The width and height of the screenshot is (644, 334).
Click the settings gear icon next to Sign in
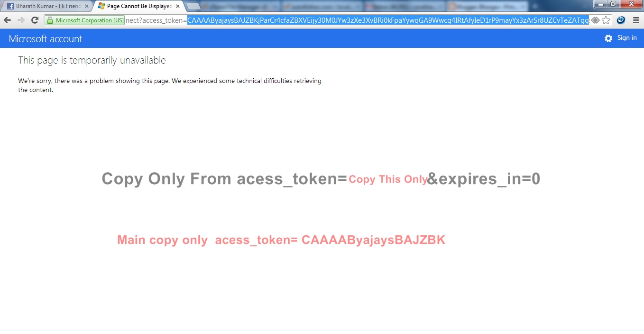608,38
